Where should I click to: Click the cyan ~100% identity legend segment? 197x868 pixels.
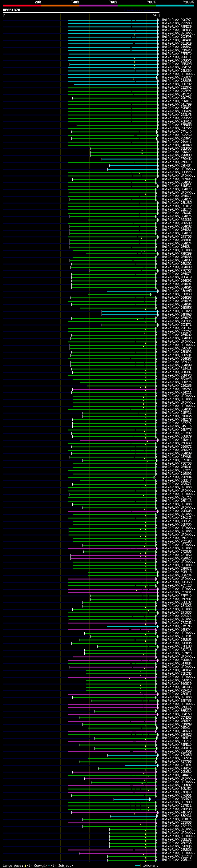coord(175,6)
